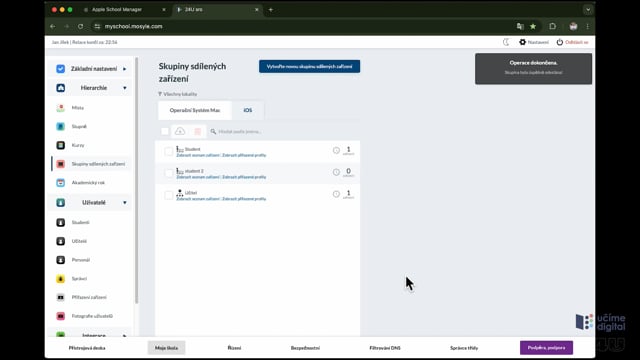Open the browser profile avatar

pyautogui.click(x=573, y=26)
